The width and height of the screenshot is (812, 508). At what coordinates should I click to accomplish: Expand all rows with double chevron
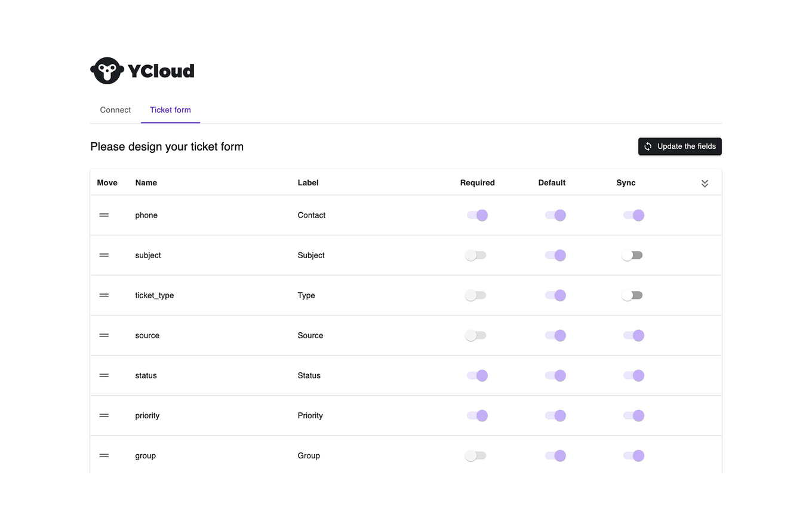pyautogui.click(x=705, y=183)
